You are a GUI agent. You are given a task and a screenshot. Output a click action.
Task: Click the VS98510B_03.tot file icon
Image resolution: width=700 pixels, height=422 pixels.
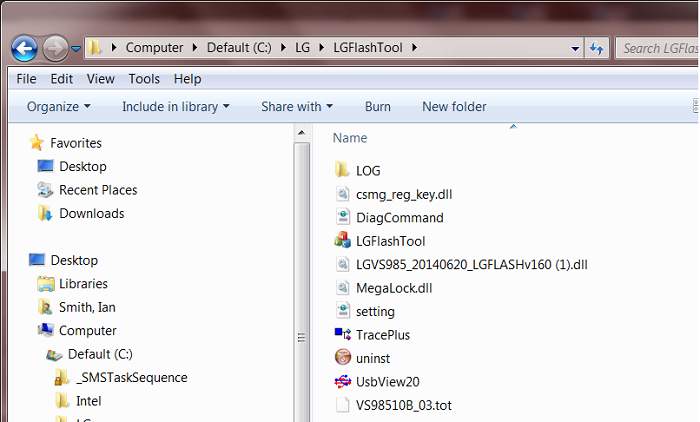[342, 405]
